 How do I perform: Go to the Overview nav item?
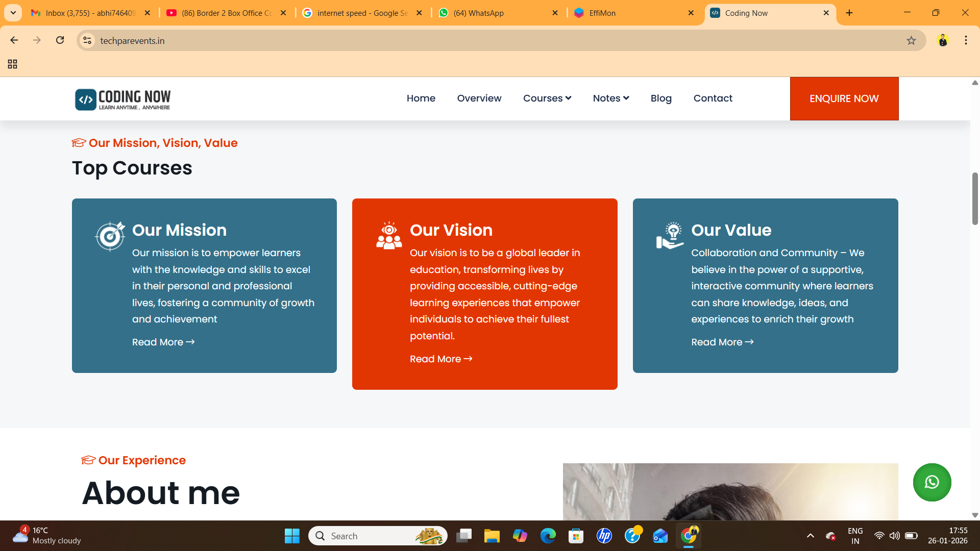(x=479, y=98)
